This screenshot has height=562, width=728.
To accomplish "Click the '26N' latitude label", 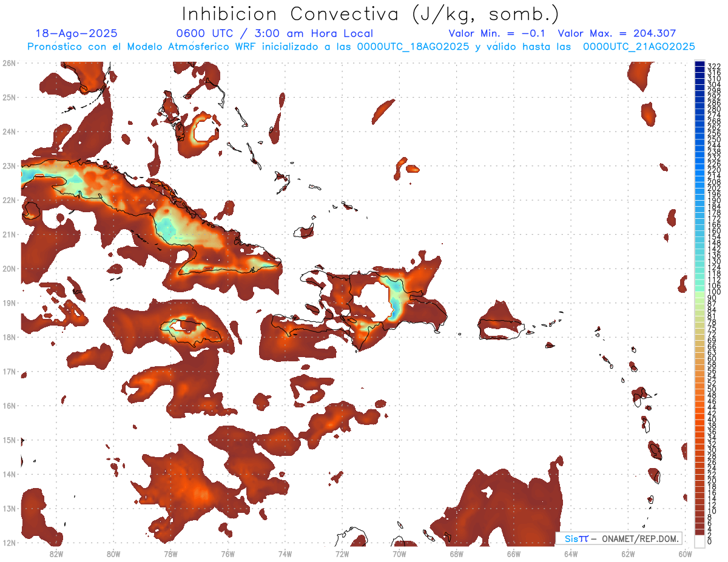I will coord(9,63).
